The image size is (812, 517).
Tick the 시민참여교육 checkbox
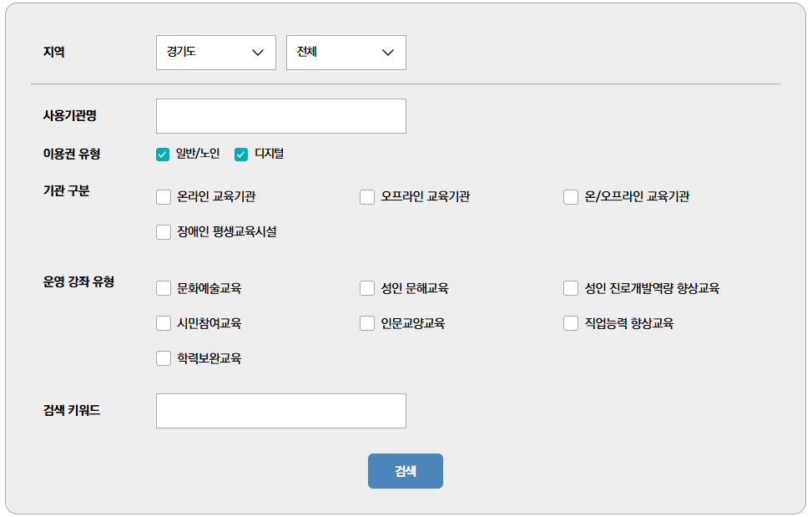tap(164, 323)
